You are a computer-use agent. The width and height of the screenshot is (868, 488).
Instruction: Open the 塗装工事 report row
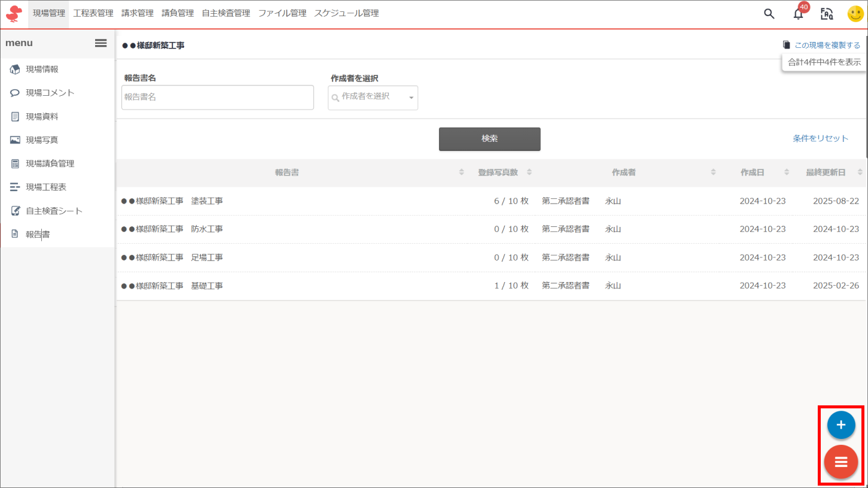172,201
